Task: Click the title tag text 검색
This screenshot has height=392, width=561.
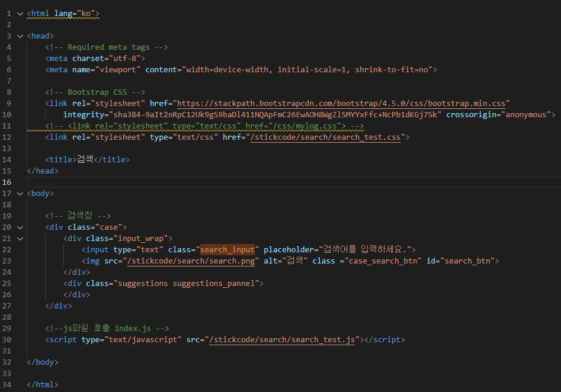Action: pyautogui.click(x=85, y=159)
